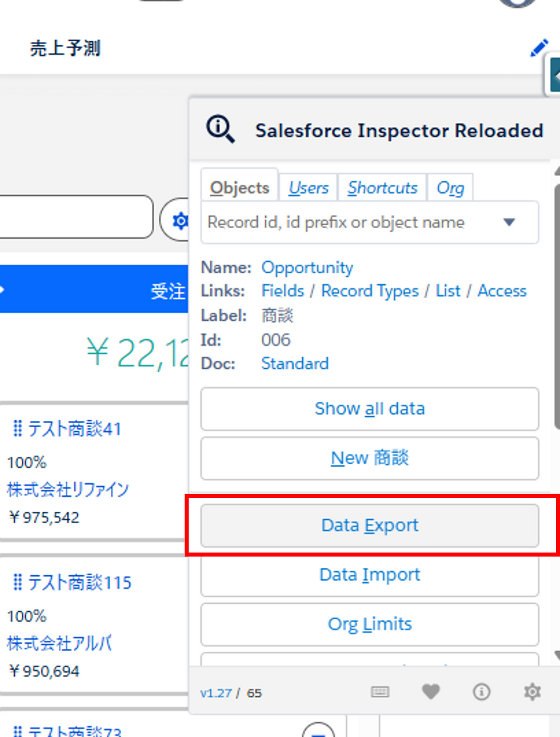The width and height of the screenshot is (560, 737).
Task: Open the Fields link
Action: click(x=283, y=290)
